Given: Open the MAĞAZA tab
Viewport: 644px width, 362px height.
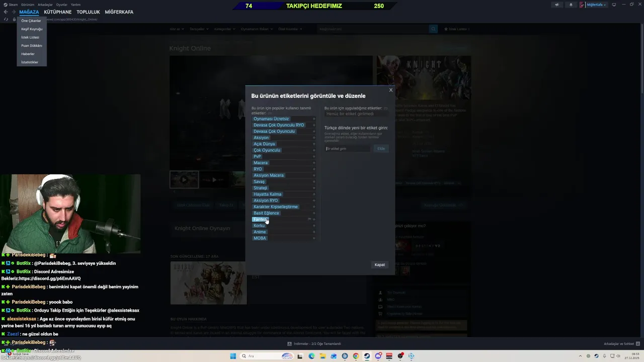Looking at the screenshot, I should [29, 12].
